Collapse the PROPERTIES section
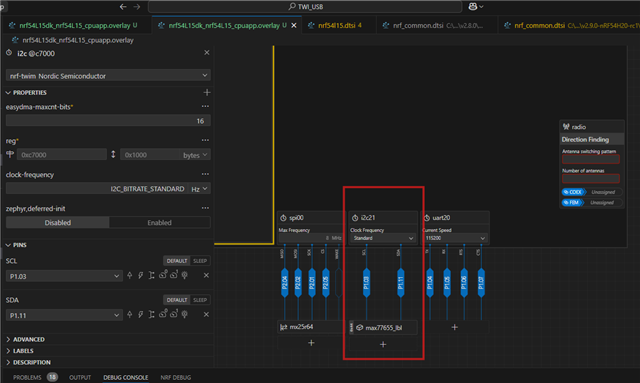The image size is (640, 383). 26,93
